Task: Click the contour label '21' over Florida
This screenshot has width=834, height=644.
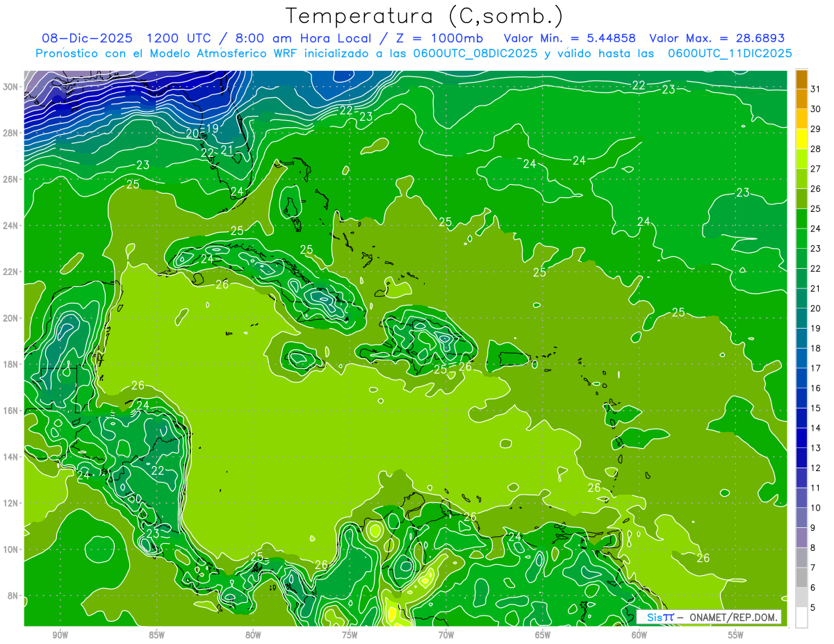Action: 227,149
